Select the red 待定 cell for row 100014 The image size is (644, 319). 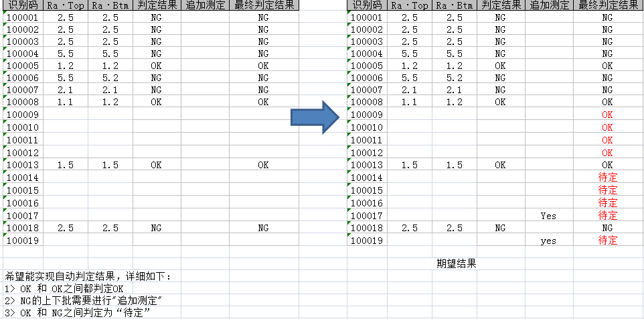coord(607,178)
